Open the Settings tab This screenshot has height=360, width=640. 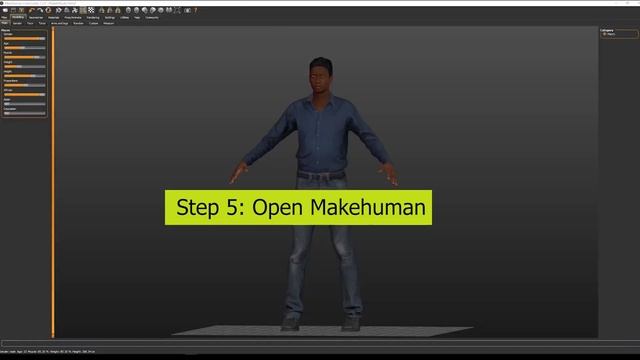coord(110,18)
